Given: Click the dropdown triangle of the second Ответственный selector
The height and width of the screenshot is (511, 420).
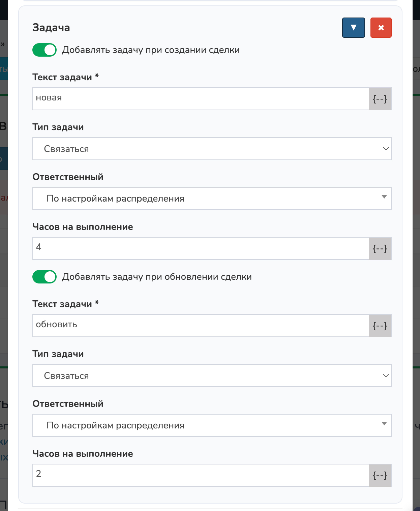Looking at the screenshot, I should 384,424.
